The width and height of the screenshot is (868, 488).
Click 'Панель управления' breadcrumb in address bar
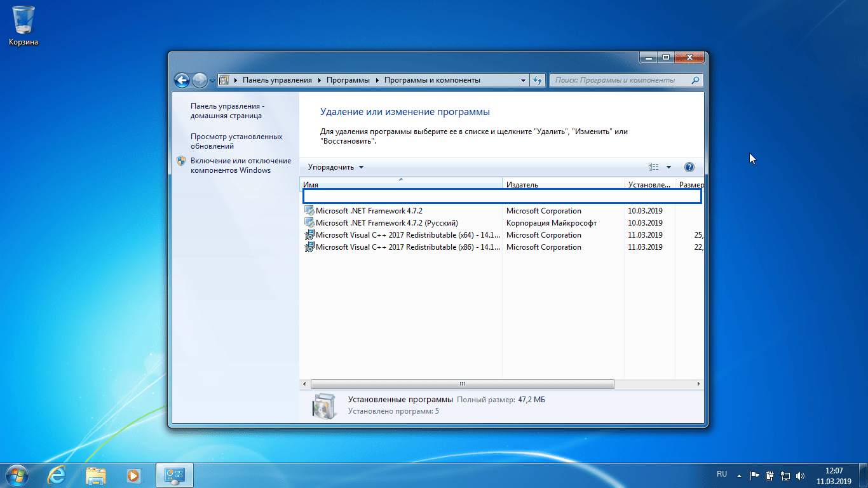pos(277,80)
